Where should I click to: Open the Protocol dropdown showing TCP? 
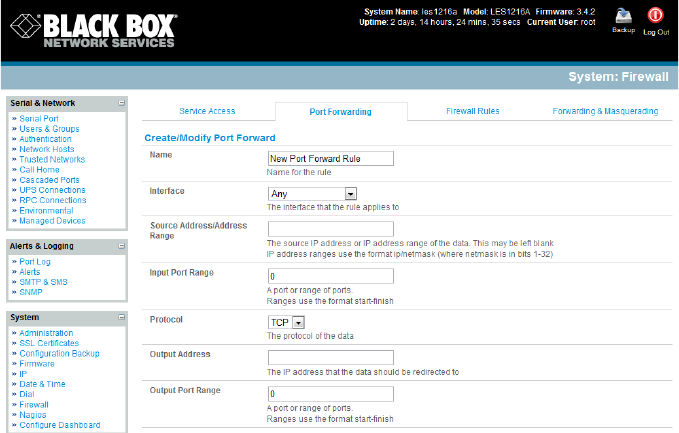286,322
